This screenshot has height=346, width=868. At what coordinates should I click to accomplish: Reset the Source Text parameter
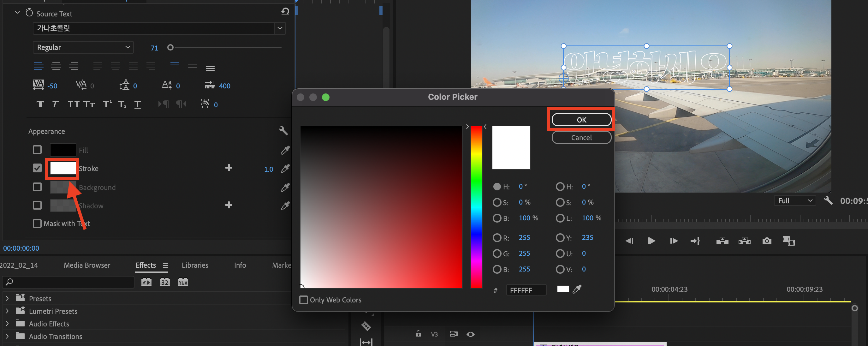285,12
